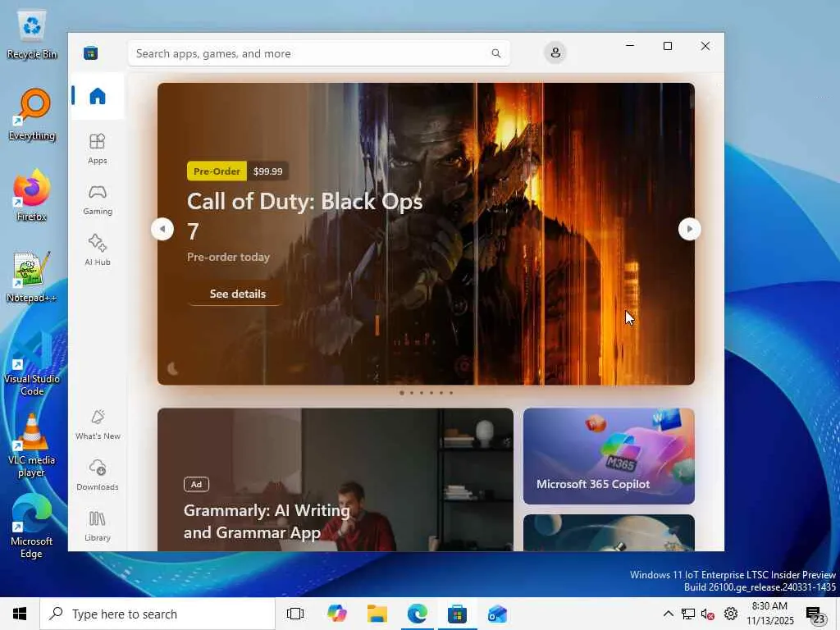Click the search magnifier icon in Store
This screenshot has height=630, width=840.
point(496,53)
